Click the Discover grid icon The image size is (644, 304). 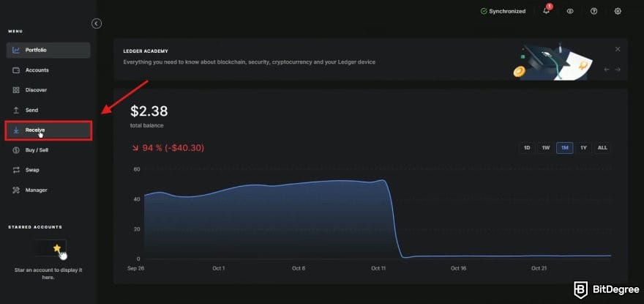[16, 90]
